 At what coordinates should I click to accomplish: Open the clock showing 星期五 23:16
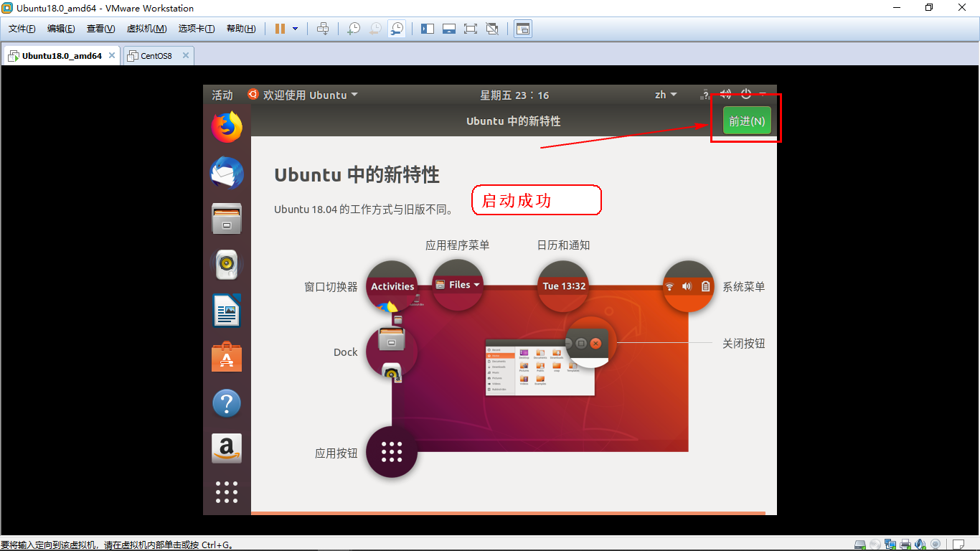point(514,95)
